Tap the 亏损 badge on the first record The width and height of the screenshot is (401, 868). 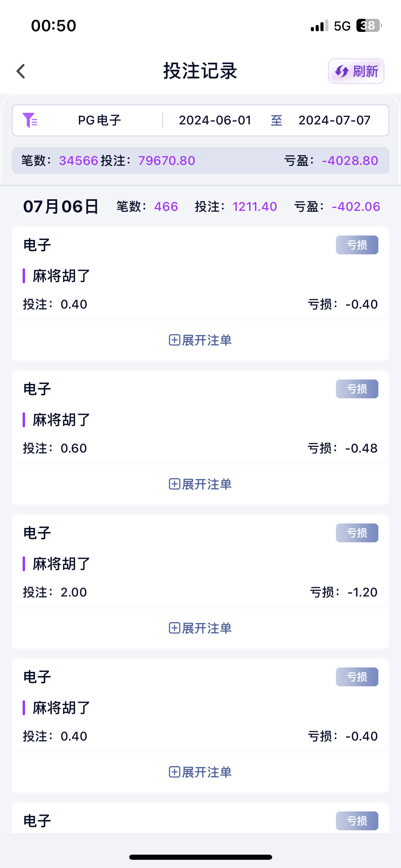coord(357,245)
